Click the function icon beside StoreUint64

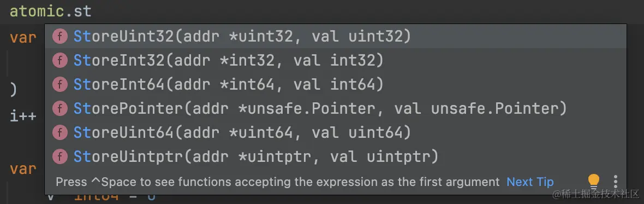pyautogui.click(x=60, y=132)
